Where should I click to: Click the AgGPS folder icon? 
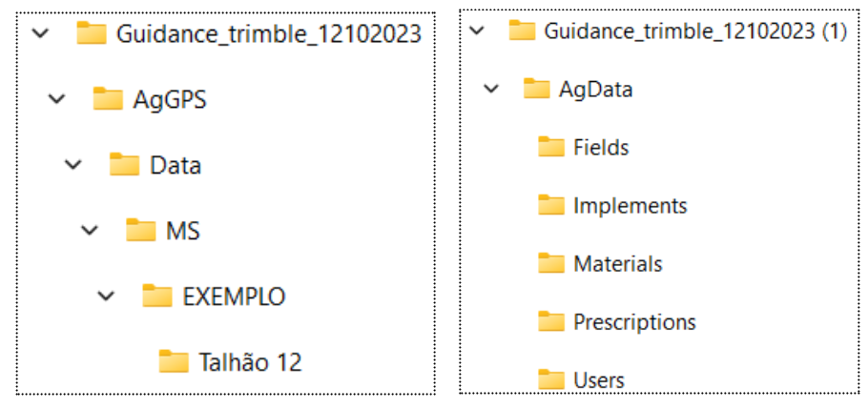click(x=108, y=99)
